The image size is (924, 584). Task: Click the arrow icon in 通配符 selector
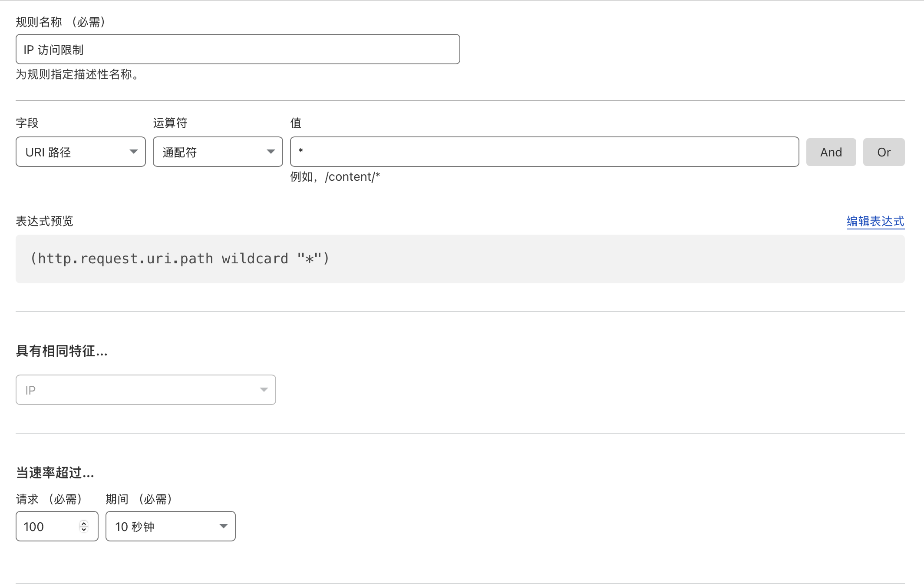click(x=271, y=152)
